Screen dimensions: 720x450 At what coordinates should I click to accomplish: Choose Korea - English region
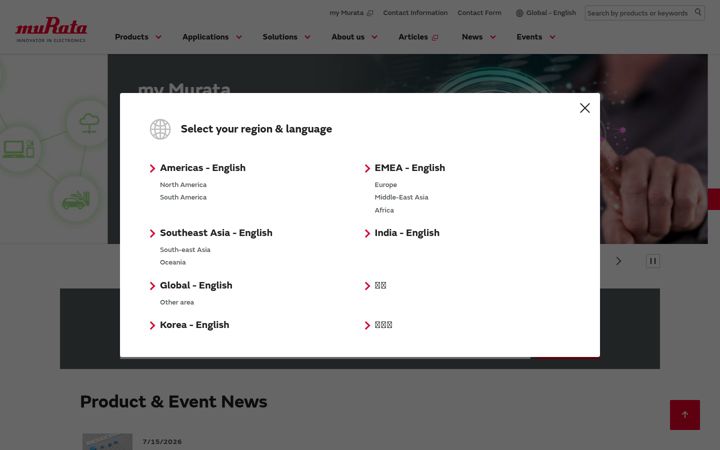(x=194, y=325)
